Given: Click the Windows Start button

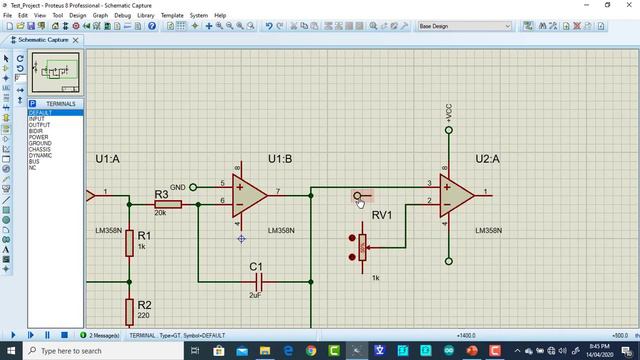Looking at the screenshot, I should 11,351.
